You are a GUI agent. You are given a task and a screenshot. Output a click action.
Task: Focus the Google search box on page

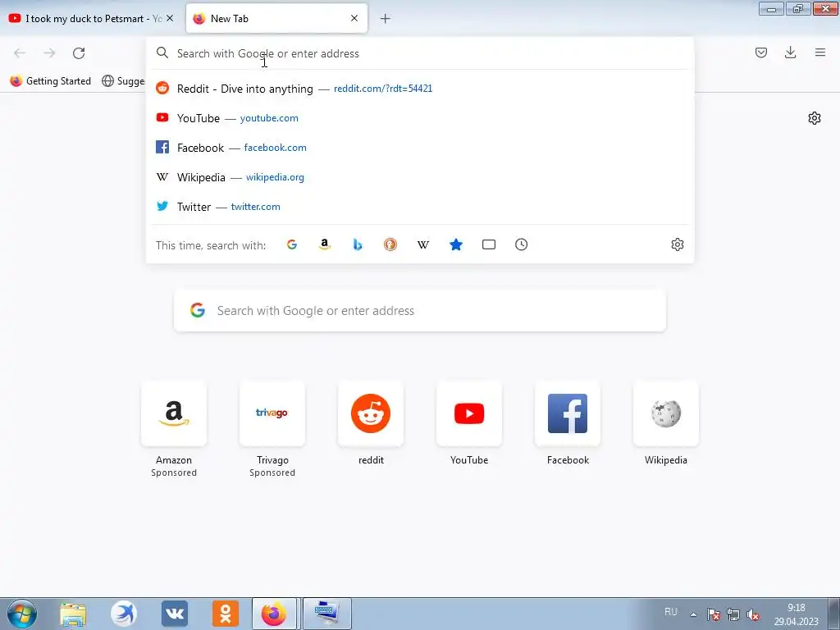click(420, 311)
